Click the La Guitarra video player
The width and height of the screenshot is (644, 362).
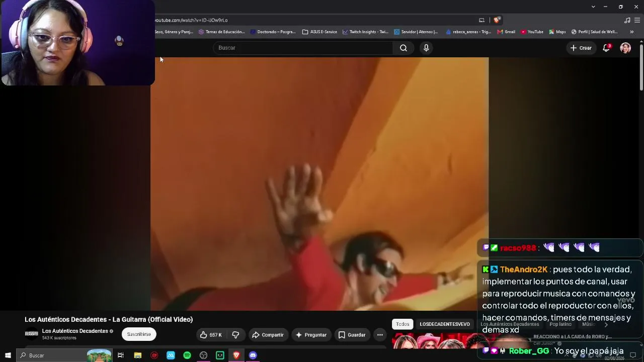[x=319, y=184]
